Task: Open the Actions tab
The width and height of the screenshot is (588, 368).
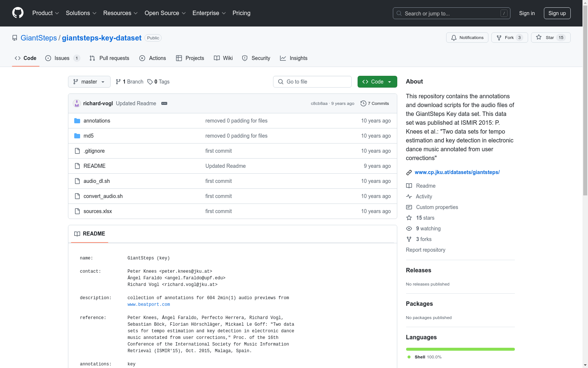Action: tap(153, 58)
